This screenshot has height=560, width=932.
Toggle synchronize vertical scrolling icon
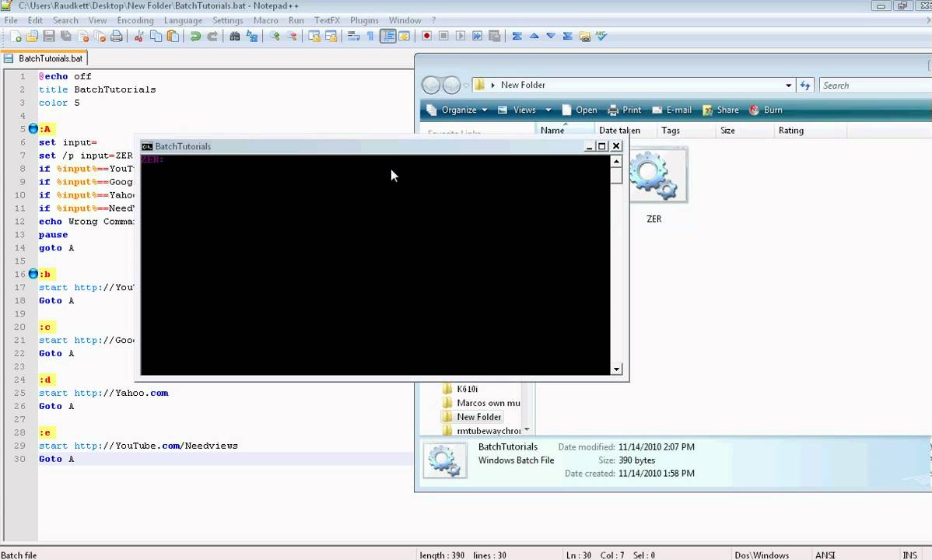314,37
